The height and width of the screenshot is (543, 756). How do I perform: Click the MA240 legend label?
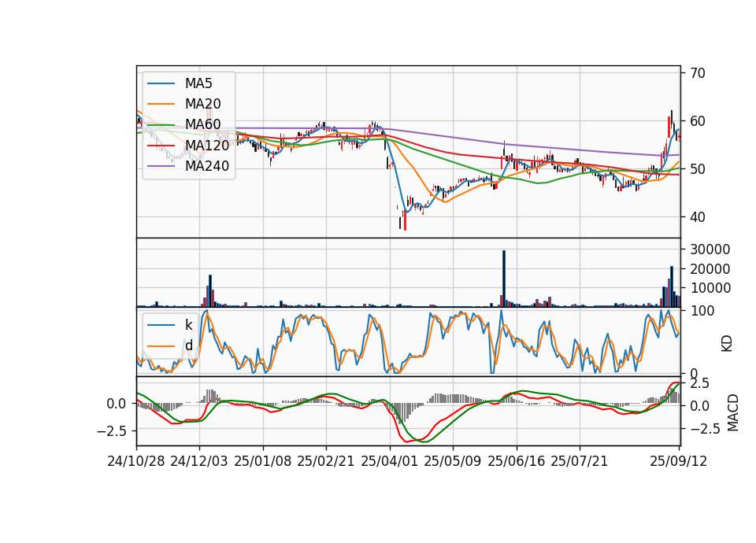pos(207,166)
